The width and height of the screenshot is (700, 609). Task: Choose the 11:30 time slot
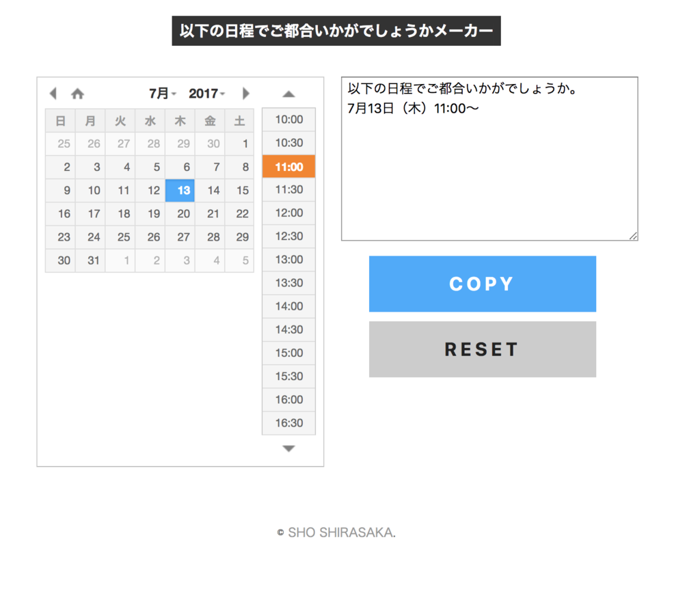289,190
